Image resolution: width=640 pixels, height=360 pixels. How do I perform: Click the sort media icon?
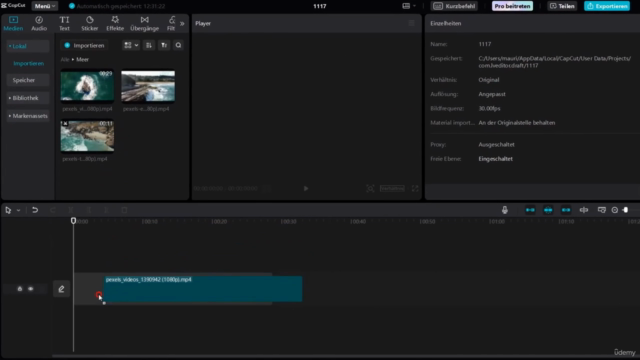pos(149,45)
